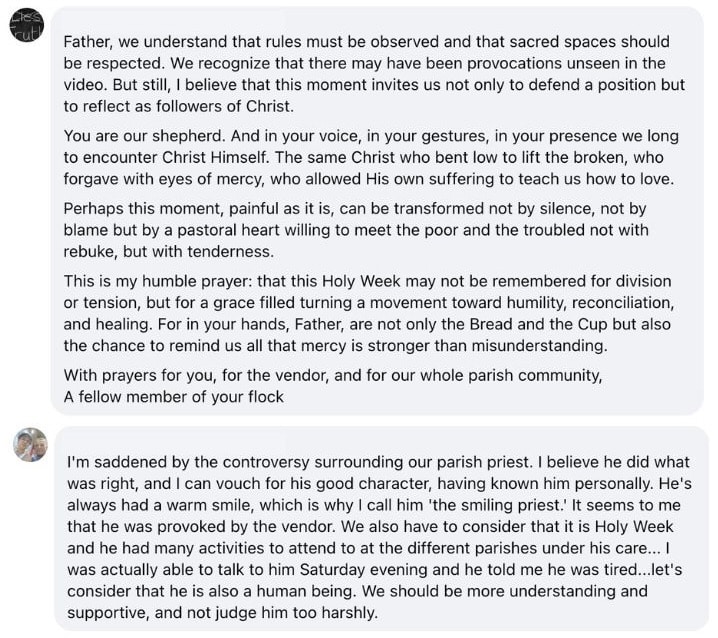Click the words 'consider that he is also a human being'

pos(211,591)
